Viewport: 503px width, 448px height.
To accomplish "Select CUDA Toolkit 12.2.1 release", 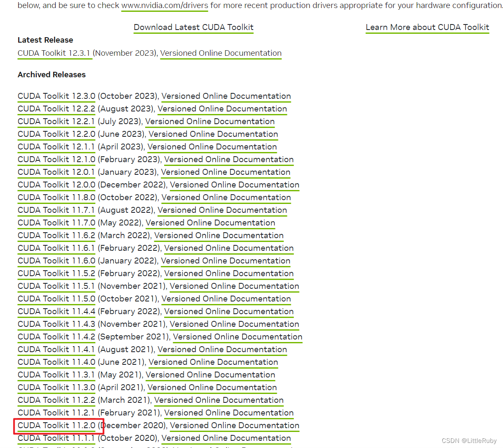I will tap(56, 121).
